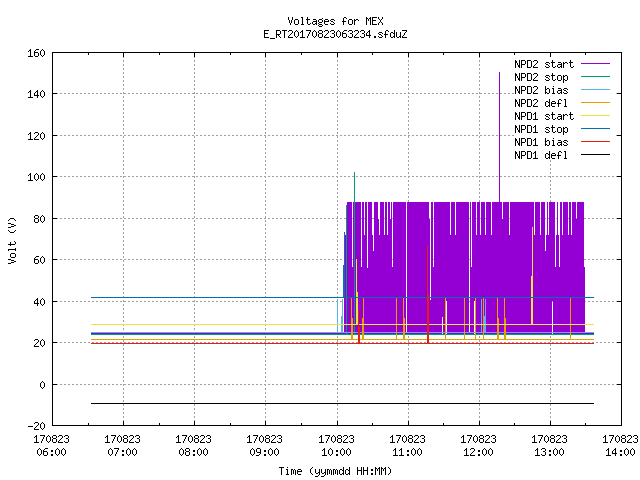The image size is (640, 480).
Task: Click the red spike after 11:00
Action: pyautogui.click(x=428, y=294)
